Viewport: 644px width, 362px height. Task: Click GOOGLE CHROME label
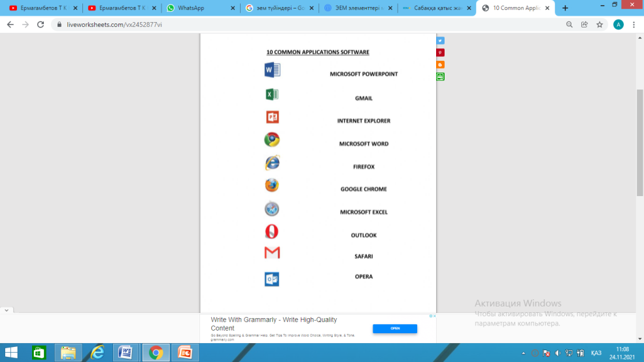point(364,189)
